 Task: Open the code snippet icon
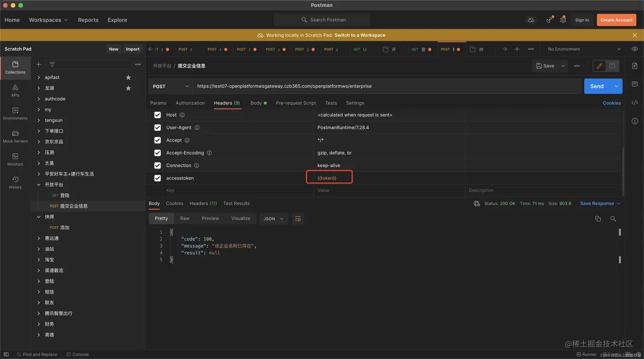635,103
